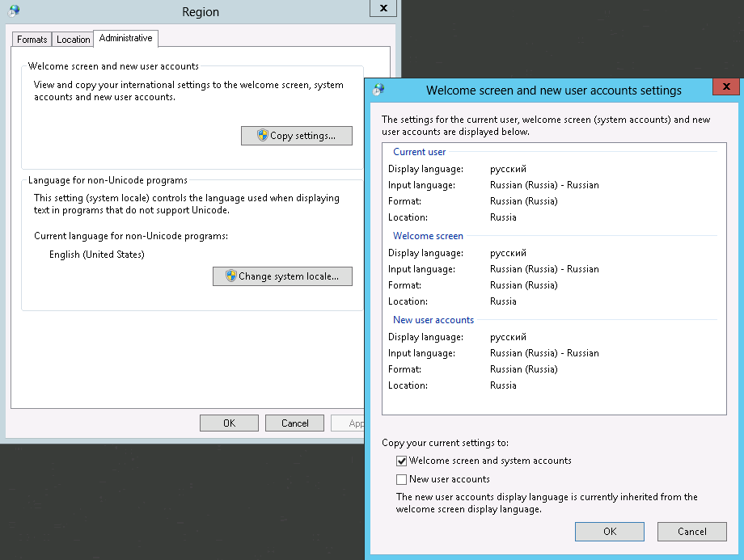Click OK in the Region window

pos(229,423)
